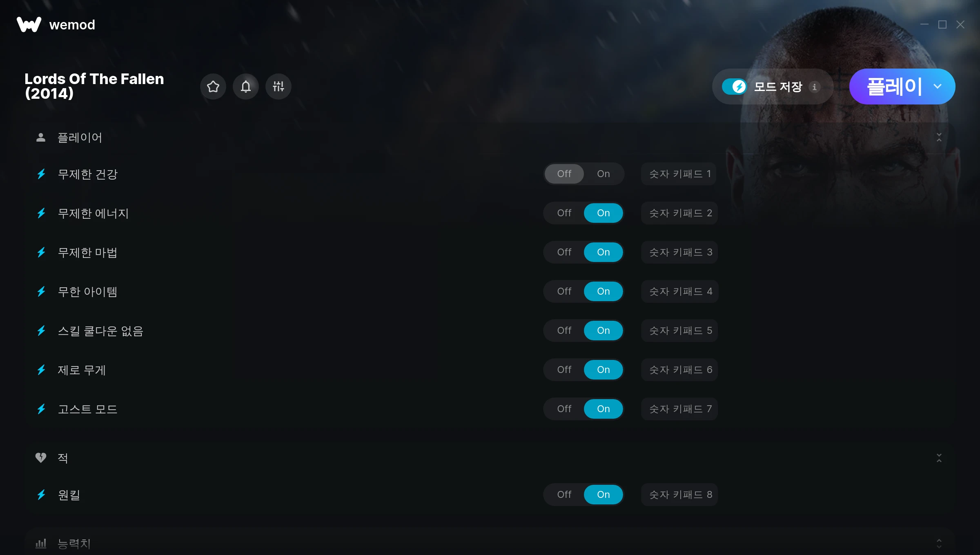Turn Off 무제한 에너지 cheat
Image resolution: width=980 pixels, height=555 pixels.
pyautogui.click(x=564, y=213)
